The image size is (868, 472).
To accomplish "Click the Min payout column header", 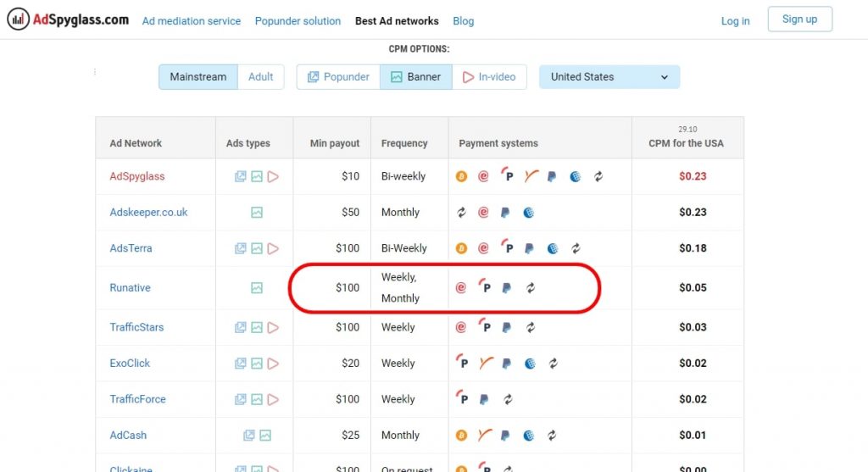I will coord(334,143).
